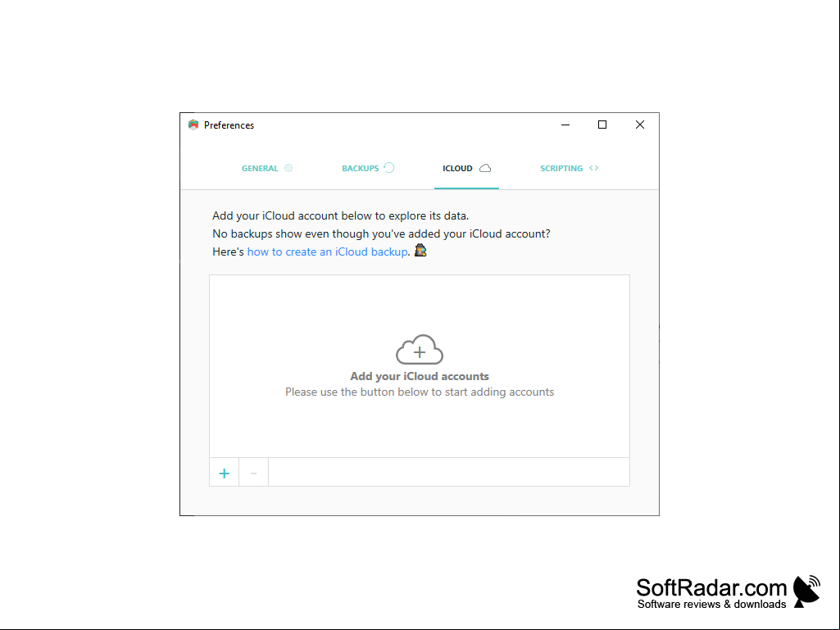Click 'Please use the button below' hint text

(420, 392)
